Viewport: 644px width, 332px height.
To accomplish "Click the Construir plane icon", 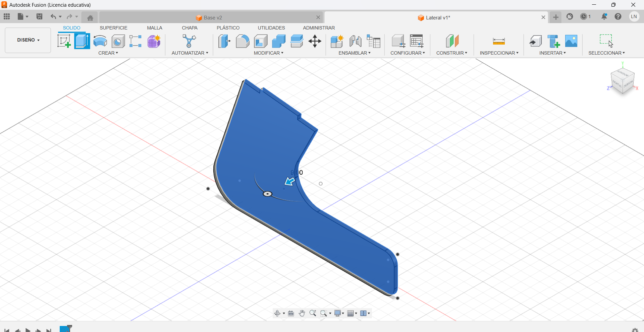I will (x=452, y=41).
